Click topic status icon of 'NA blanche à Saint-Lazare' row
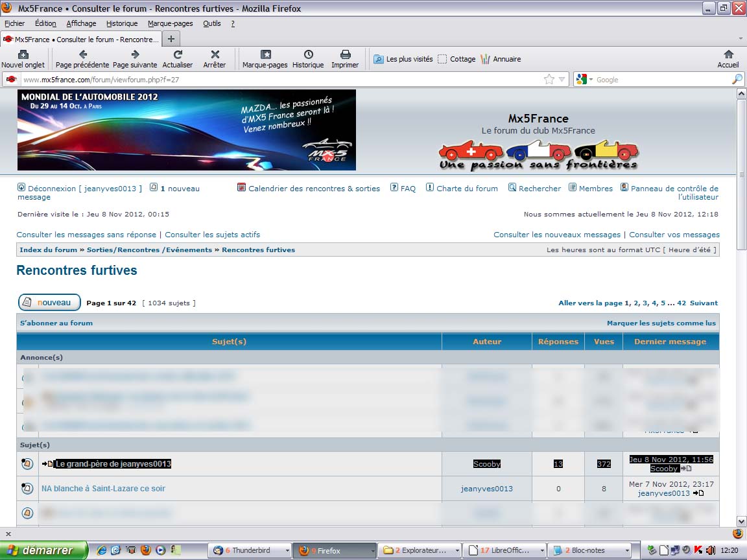The width and height of the screenshot is (747, 560). point(27,488)
